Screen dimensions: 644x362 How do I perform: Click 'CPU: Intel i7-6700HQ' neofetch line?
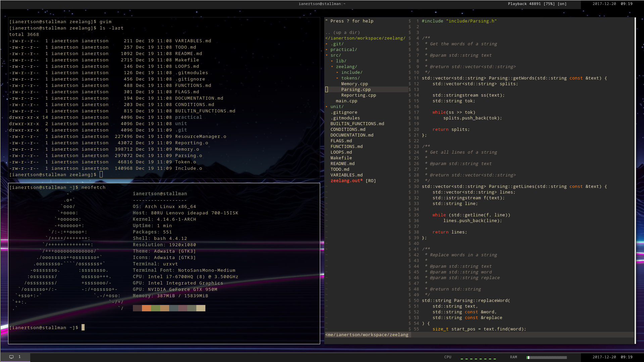coord(186,277)
